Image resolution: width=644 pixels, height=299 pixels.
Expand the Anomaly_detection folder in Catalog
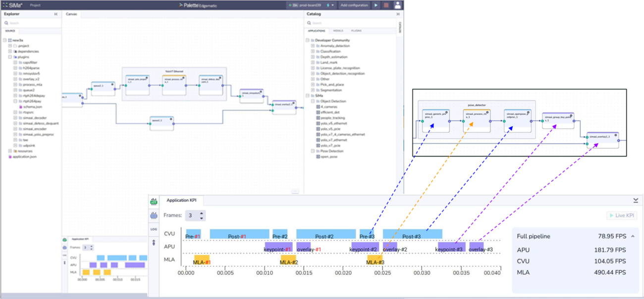313,46
